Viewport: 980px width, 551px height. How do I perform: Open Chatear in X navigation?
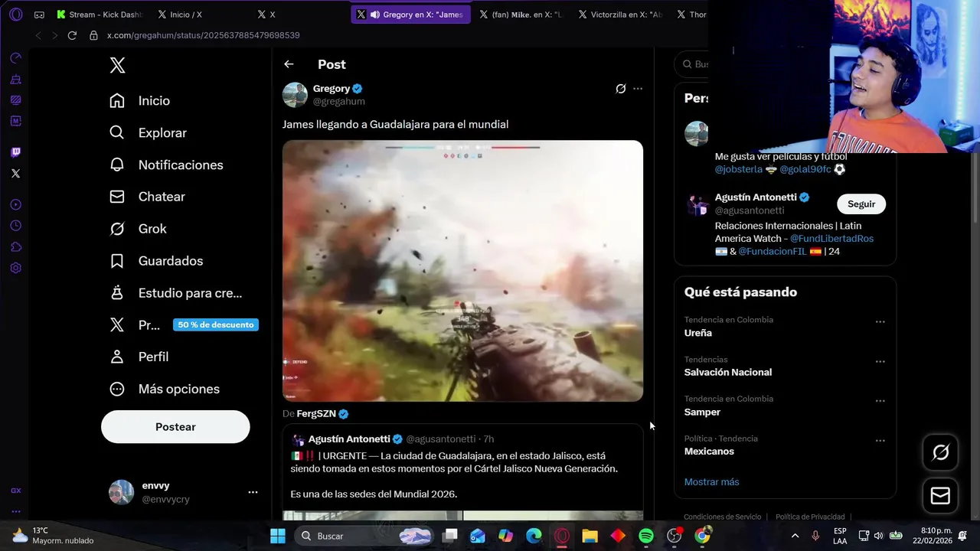point(147,197)
